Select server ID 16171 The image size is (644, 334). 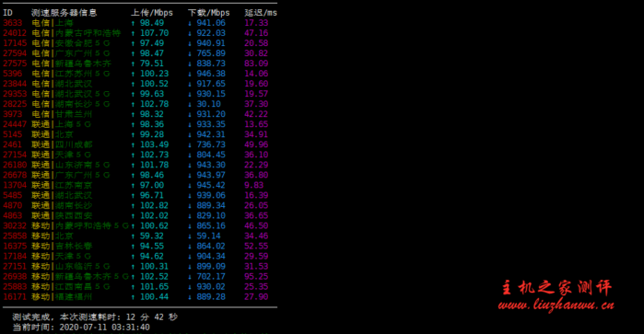coord(15,296)
